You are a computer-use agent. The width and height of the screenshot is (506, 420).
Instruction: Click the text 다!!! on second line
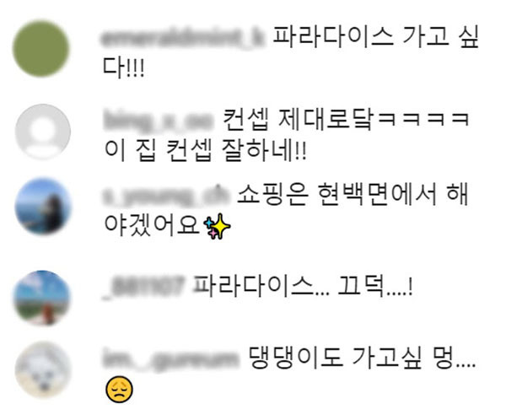coord(123,67)
